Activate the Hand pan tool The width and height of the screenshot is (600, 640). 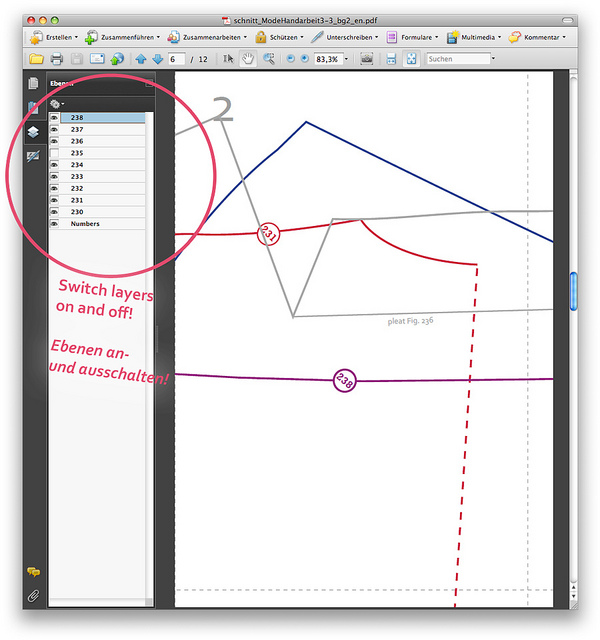click(248, 59)
